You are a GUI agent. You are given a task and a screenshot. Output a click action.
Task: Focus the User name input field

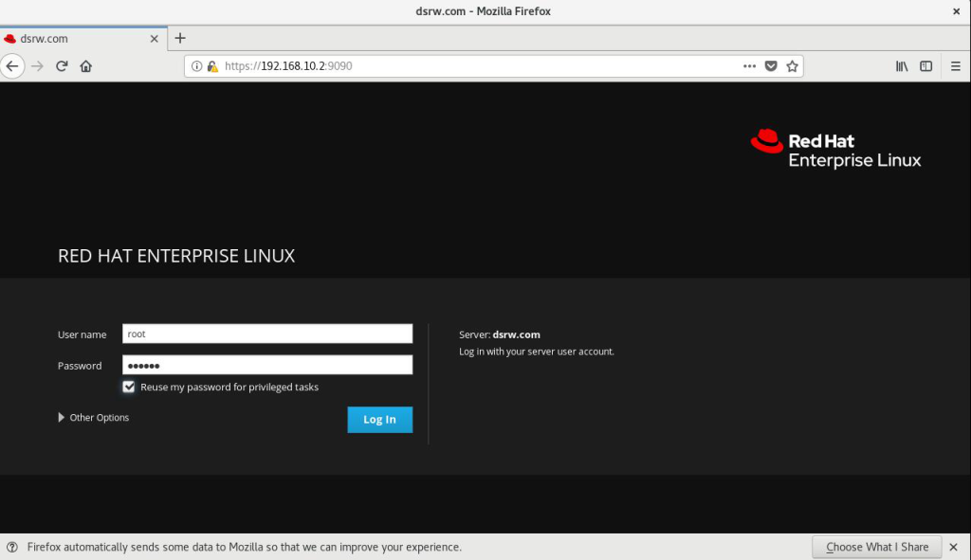click(x=267, y=334)
